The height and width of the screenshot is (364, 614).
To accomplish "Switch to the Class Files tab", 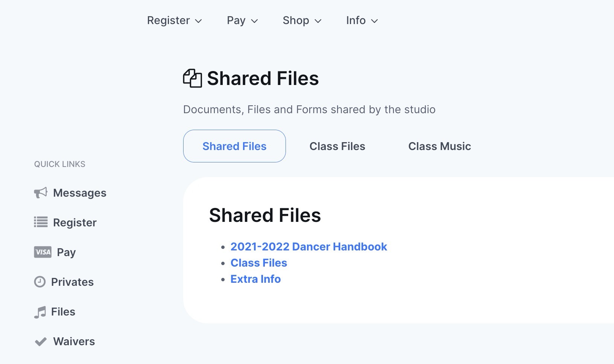I will click(x=337, y=146).
